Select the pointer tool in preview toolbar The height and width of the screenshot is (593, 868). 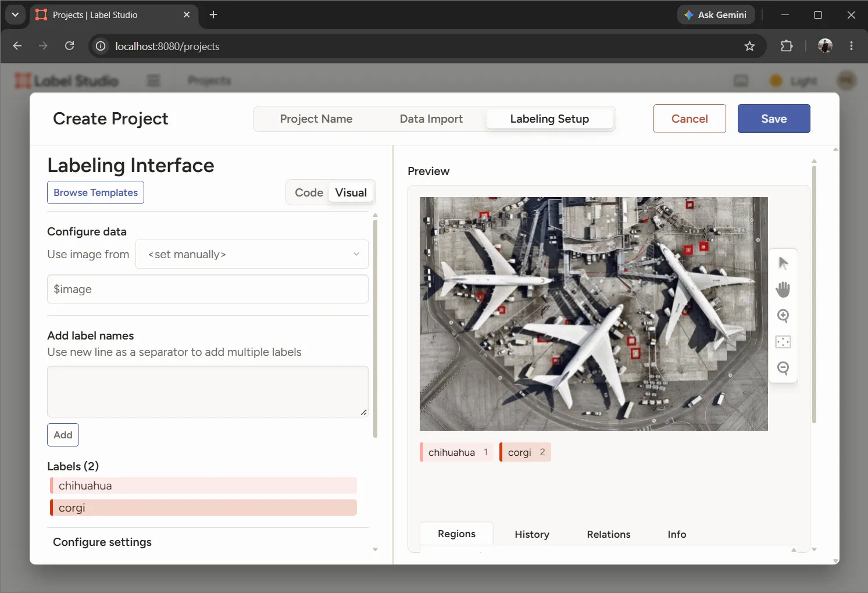783,263
